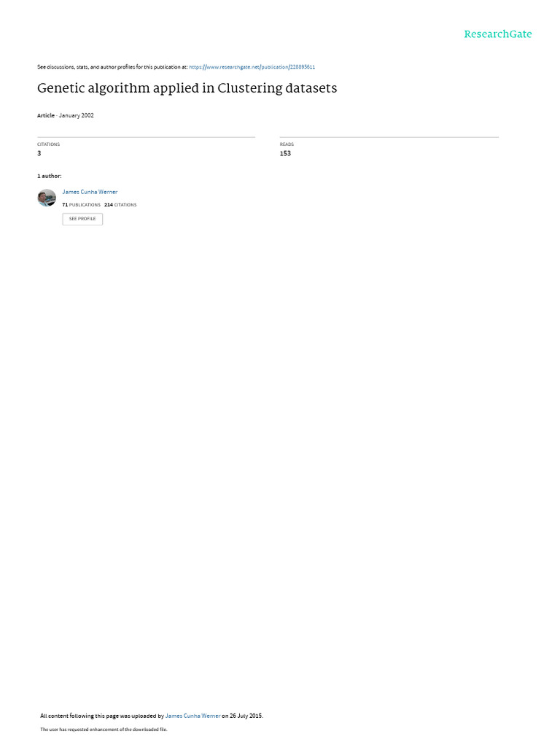Click the ResearchGate logo

(497, 34)
